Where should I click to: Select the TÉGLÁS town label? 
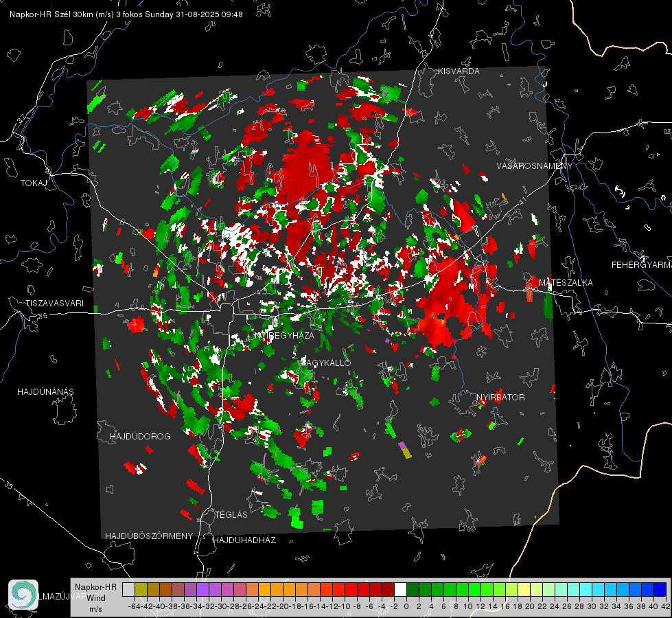231,514
